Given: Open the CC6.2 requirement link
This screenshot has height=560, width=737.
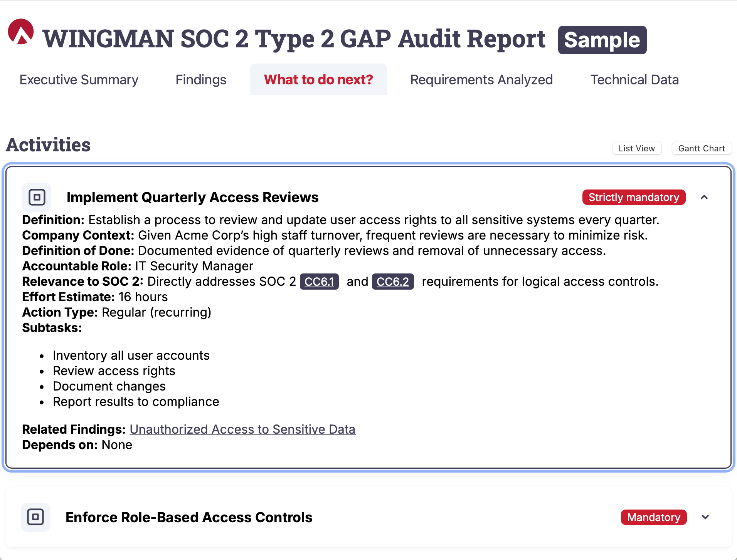Looking at the screenshot, I should pos(393,282).
